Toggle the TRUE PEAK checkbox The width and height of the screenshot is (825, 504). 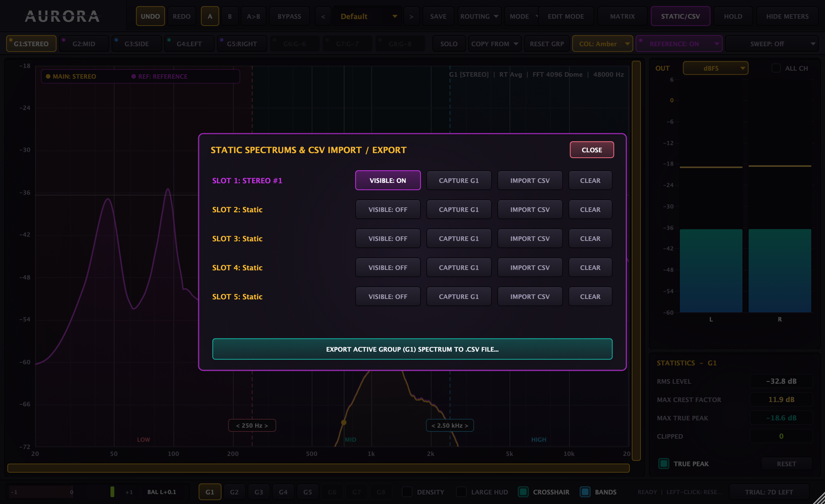tap(664, 464)
